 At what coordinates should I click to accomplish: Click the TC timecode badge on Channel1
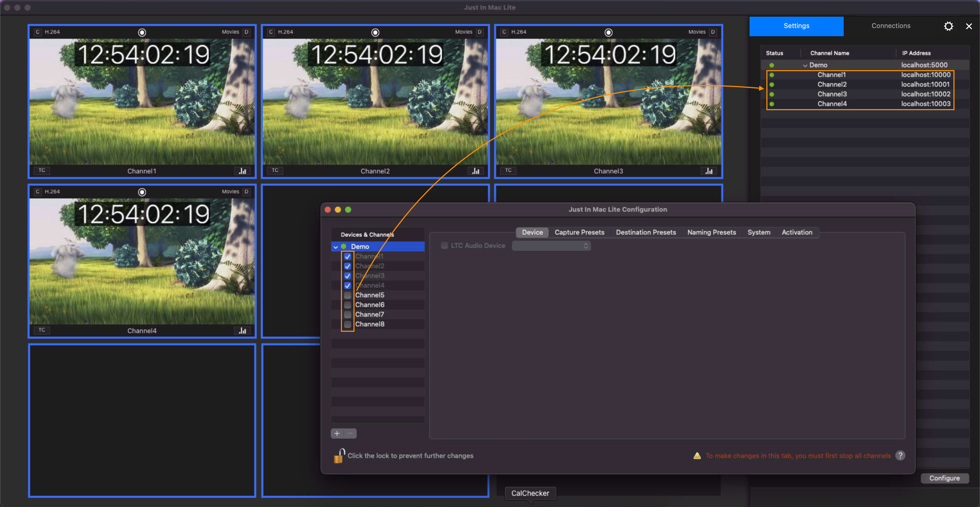(42, 170)
